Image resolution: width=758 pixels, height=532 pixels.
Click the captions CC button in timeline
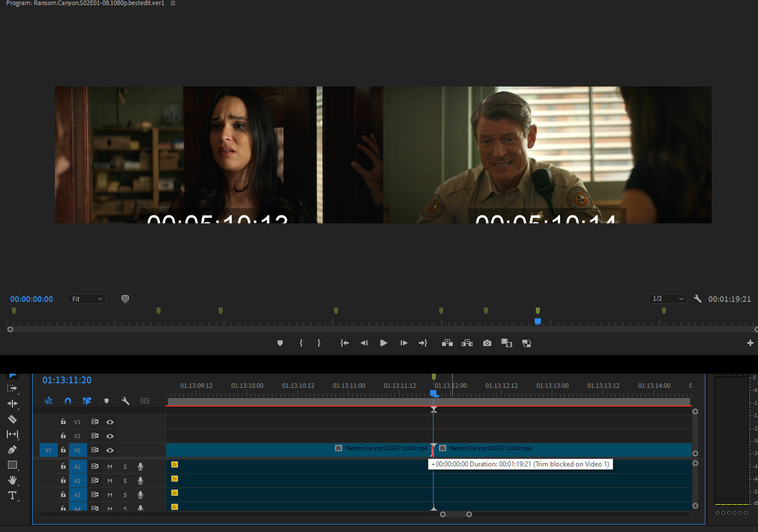pos(145,401)
